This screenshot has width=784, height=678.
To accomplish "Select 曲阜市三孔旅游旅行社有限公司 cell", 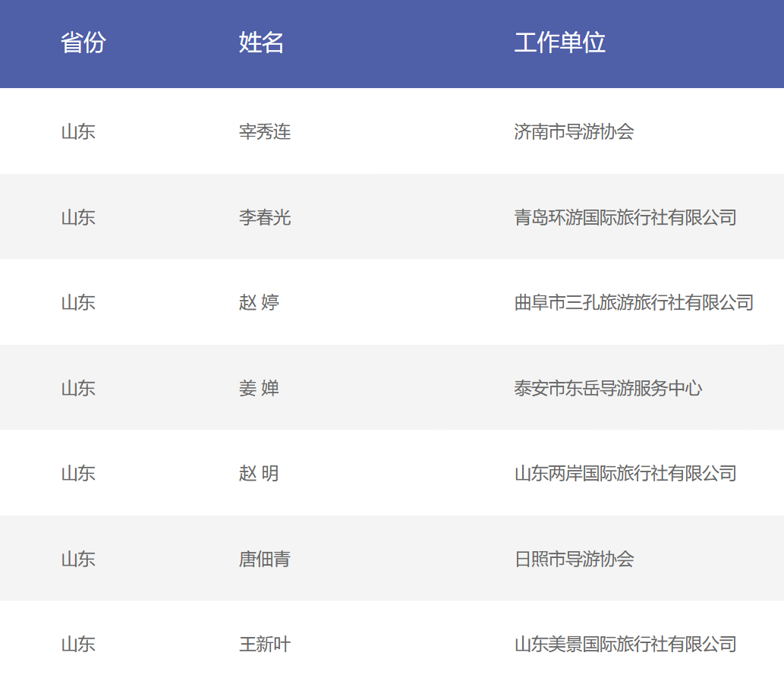I will click(x=634, y=303).
